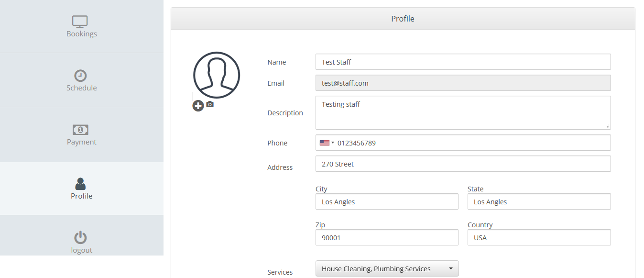Click the disabled Email field

click(463, 83)
